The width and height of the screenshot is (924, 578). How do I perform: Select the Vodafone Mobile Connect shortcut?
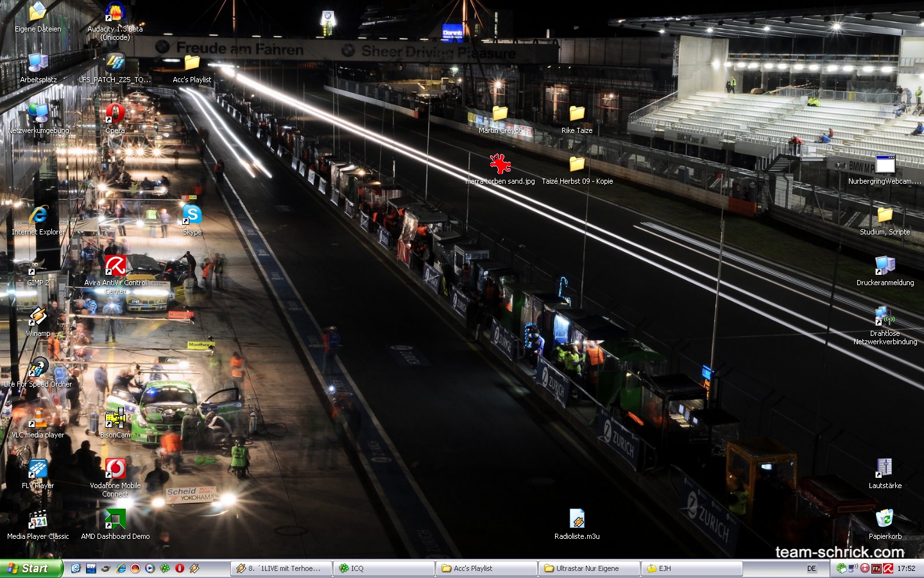click(115, 478)
